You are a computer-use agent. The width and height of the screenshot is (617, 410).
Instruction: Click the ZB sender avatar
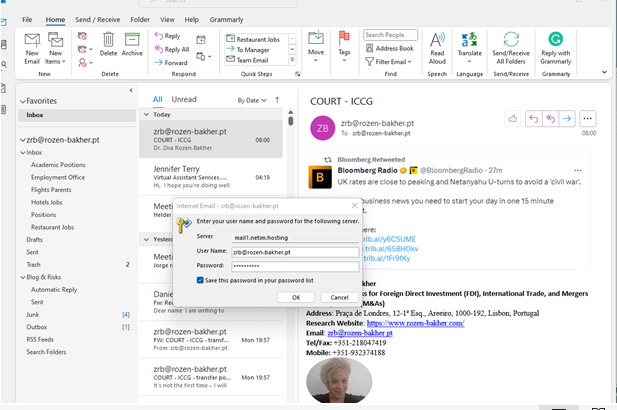click(x=323, y=128)
